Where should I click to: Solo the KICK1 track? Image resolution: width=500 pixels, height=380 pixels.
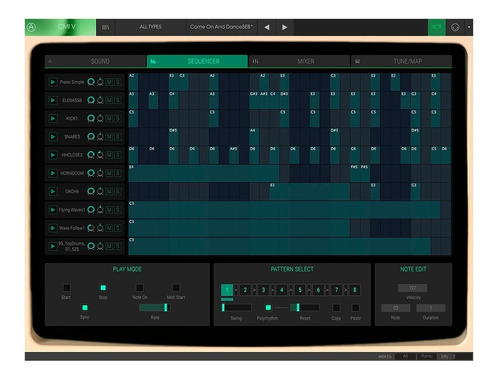tap(117, 118)
